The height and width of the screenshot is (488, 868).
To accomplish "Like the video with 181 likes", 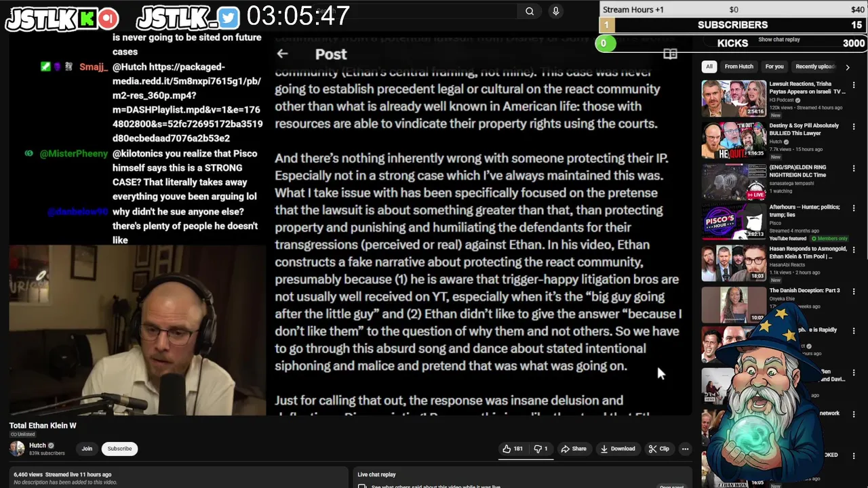I will pyautogui.click(x=512, y=449).
